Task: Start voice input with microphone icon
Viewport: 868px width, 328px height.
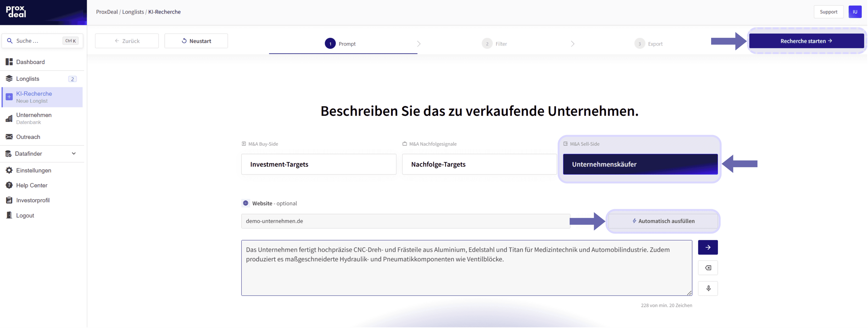Action: point(708,289)
